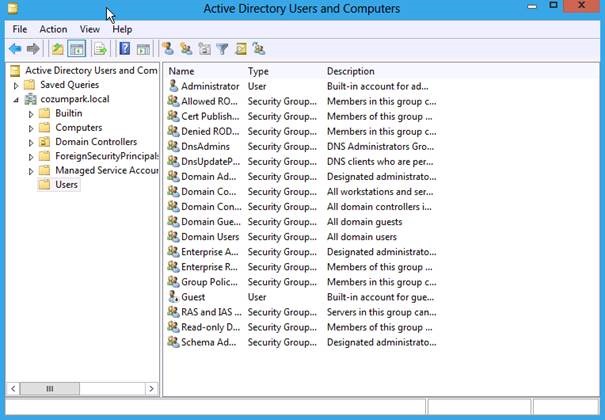Click the cozumpark.local domain icon

pos(30,99)
